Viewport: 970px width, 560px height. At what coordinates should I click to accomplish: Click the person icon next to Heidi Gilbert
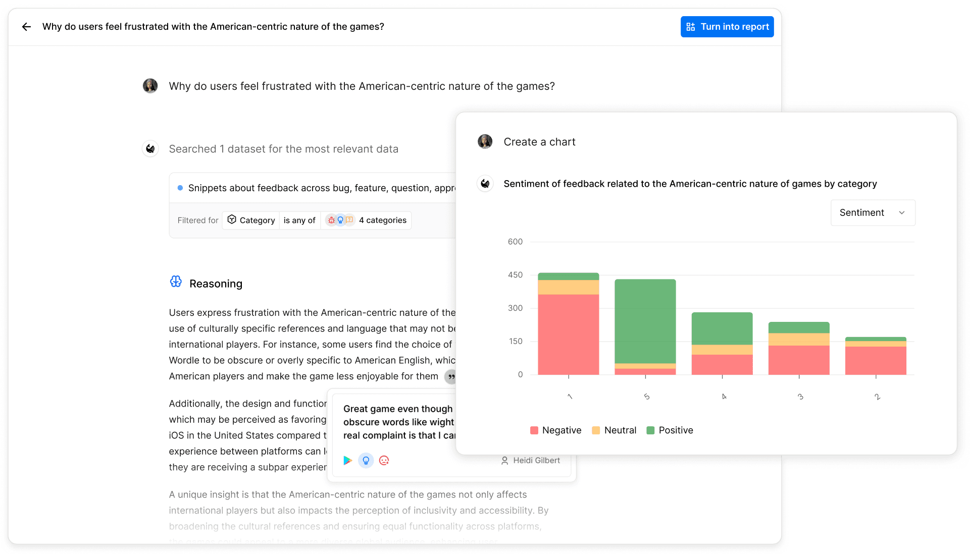pos(504,460)
